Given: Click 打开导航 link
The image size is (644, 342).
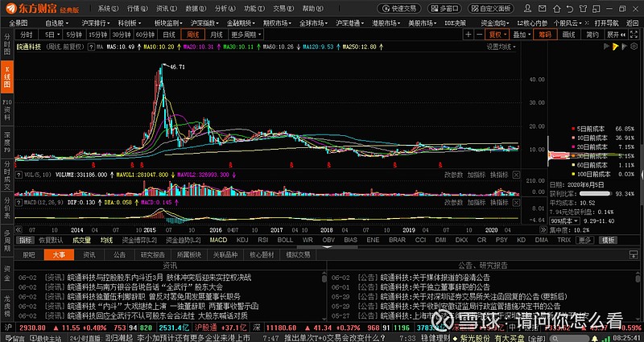Looking at the screenshot, I should [x=607, y=23].
